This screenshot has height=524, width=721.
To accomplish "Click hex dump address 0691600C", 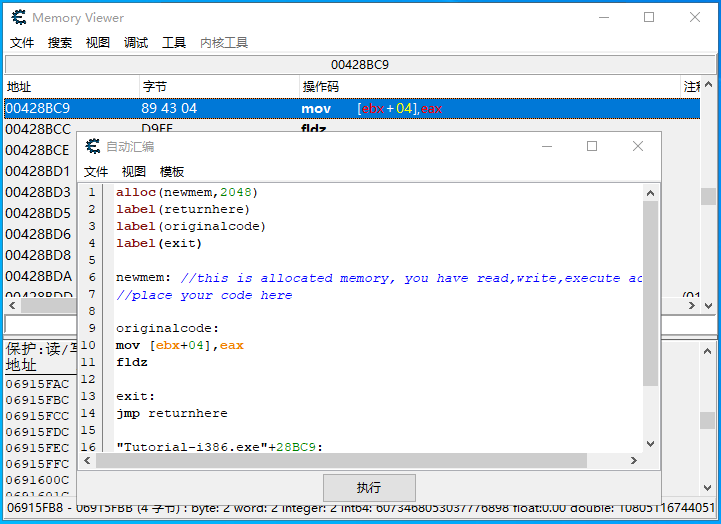I will pos(37,480).
